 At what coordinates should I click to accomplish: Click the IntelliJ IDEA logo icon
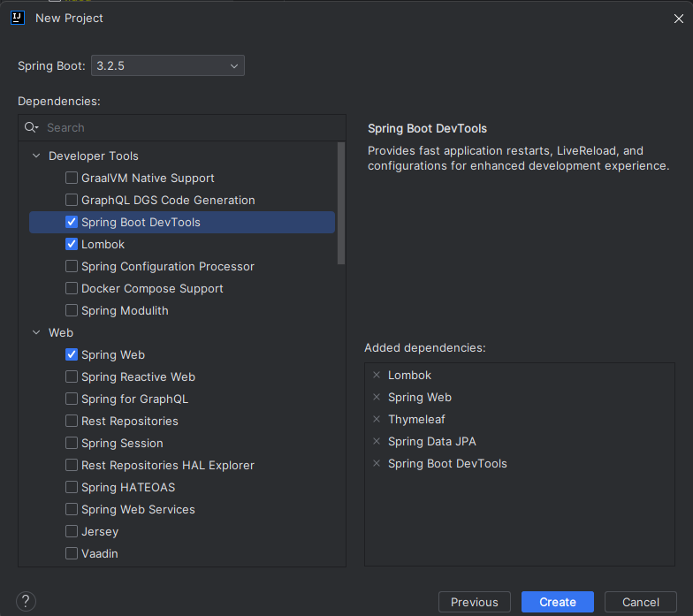point(18,18)
